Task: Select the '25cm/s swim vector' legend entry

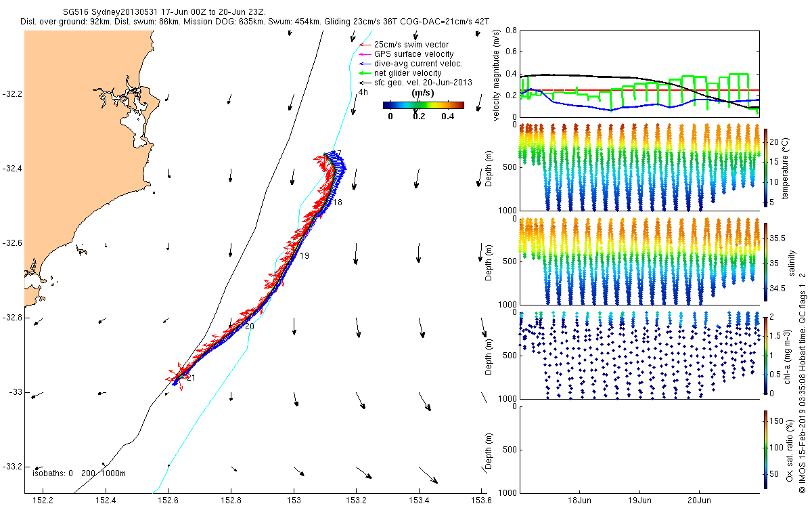Action: click(x=411, y=45)
